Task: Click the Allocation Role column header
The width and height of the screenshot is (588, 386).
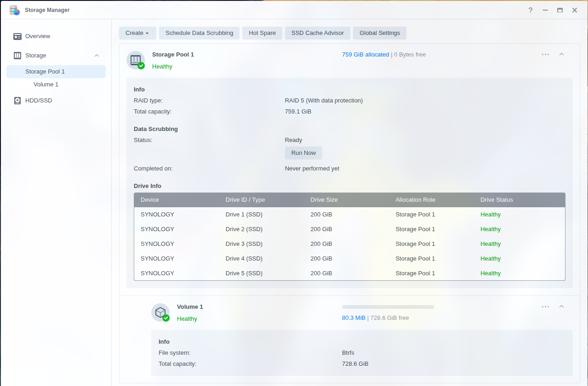Action: coord(431,200)
